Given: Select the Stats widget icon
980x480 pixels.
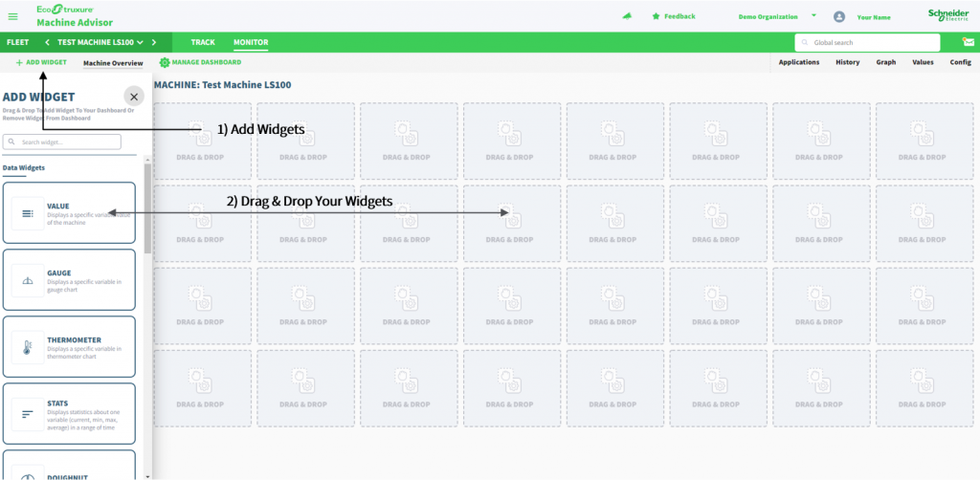Looking at the screenshot, I should click(28, 414).
